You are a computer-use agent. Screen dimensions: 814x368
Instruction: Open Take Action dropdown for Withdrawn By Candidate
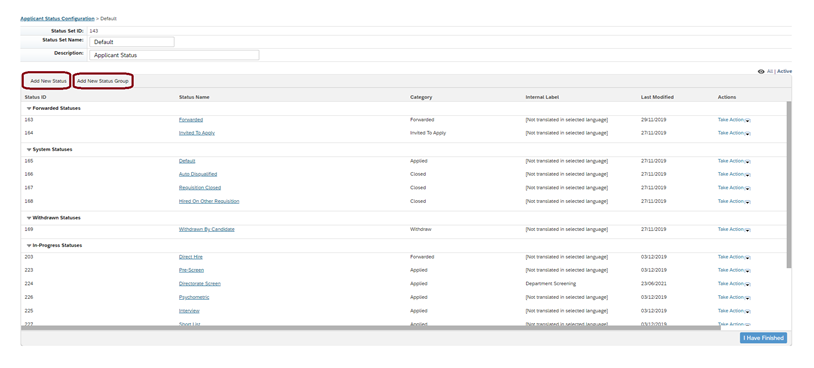[734, 229]
